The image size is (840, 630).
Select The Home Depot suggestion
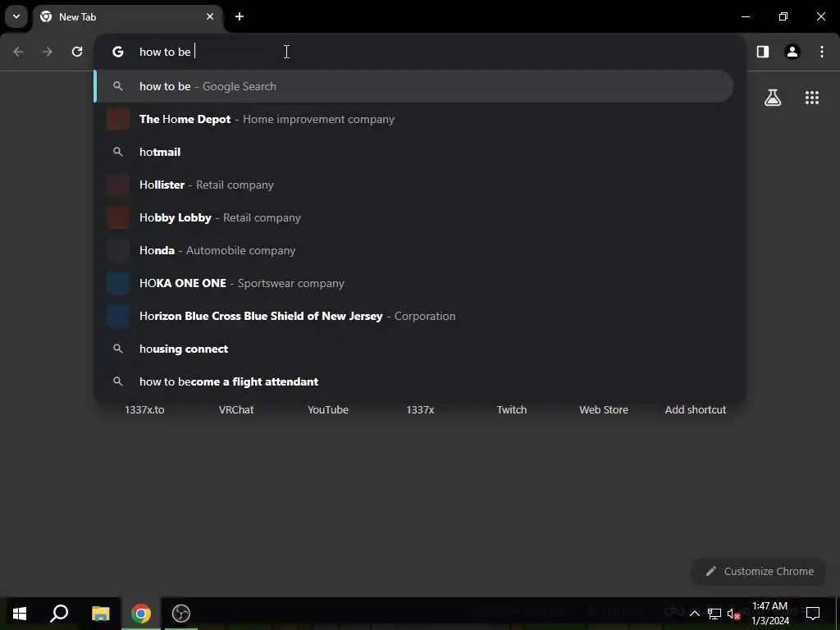coord(413,119)
